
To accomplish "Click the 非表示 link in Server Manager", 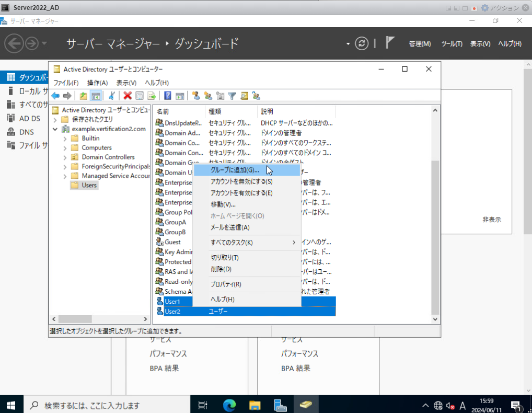I will (x=492, y=220).
